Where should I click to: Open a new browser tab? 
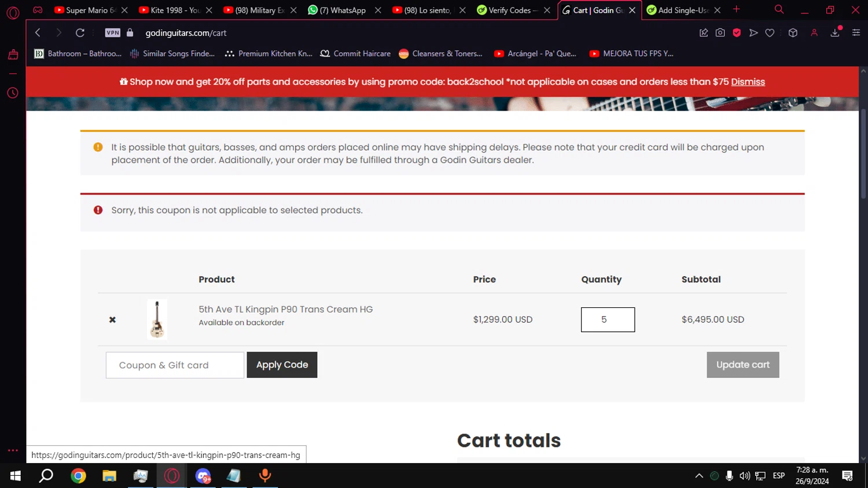click(x=736, y=10)
